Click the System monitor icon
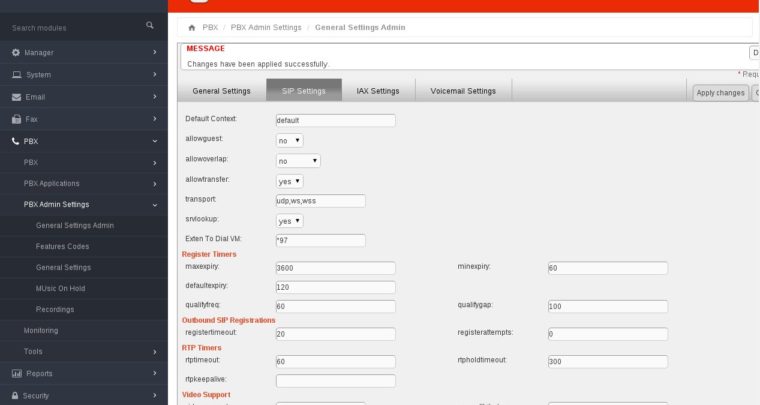The image size is (760, 405). coord(16,75)
